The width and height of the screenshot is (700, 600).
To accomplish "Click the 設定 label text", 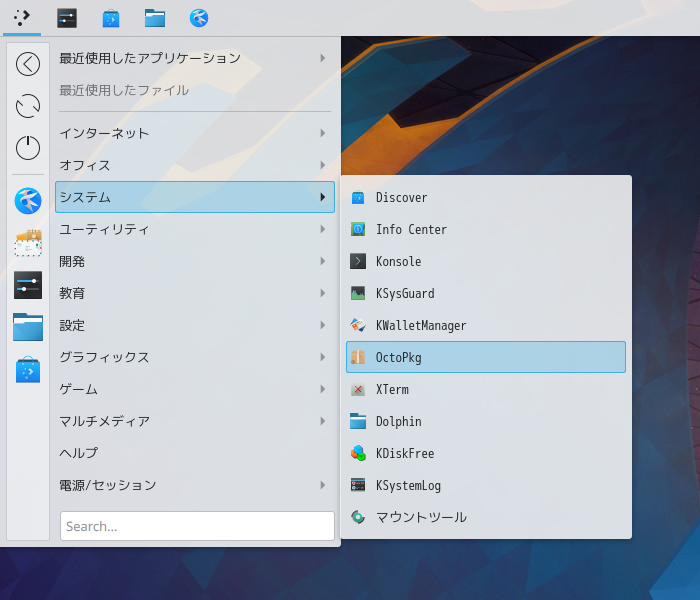I will [x=72, y=325].
